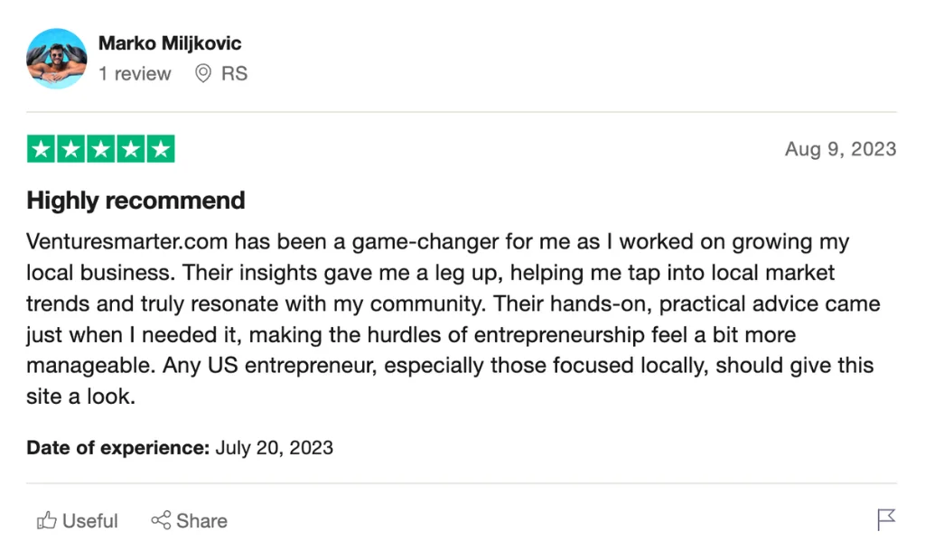This screenshot has height=560, width=925.
Task: Flag this review using the flag icon
Action: pos(886,519)
